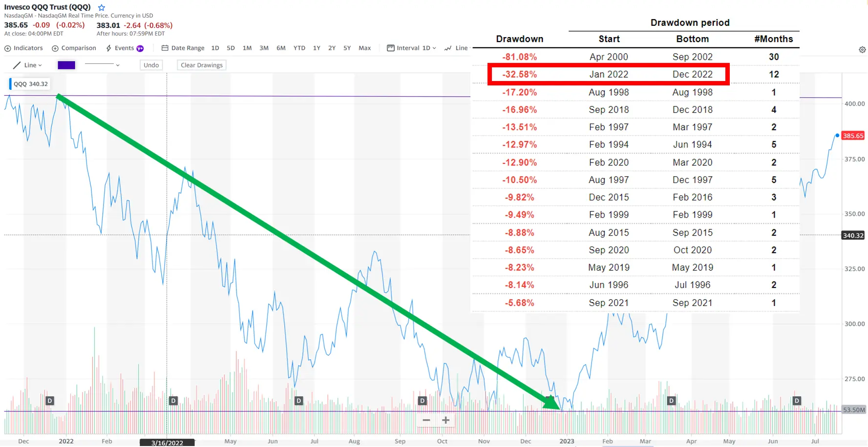Open the Indicators panel
The height and width of the screenshot is (447, 868).
pos(23,48)
